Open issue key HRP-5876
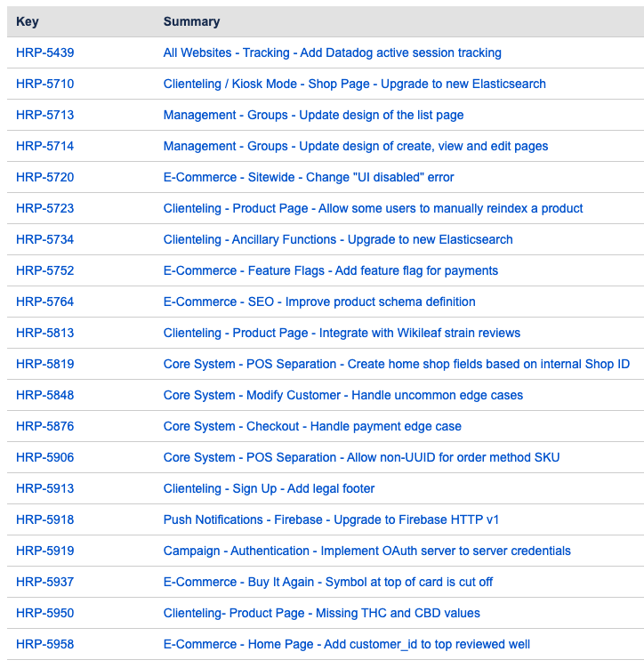The height and width of the screenshot is (668, 644). (x=44, y=426)
